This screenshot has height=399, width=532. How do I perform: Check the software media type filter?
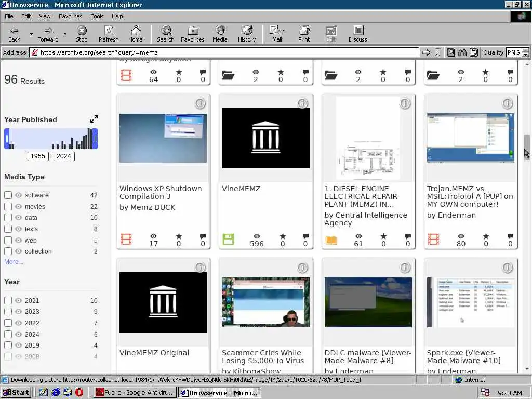[8, 195]
